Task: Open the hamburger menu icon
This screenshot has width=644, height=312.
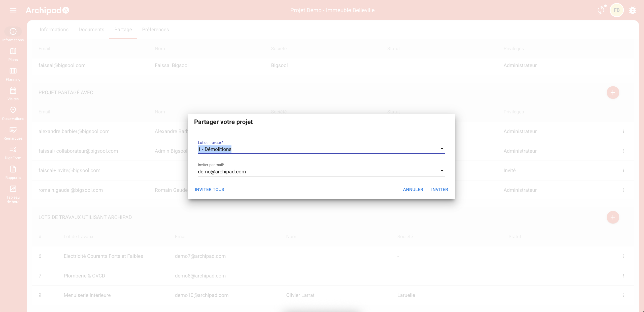Action: (13, 10)
